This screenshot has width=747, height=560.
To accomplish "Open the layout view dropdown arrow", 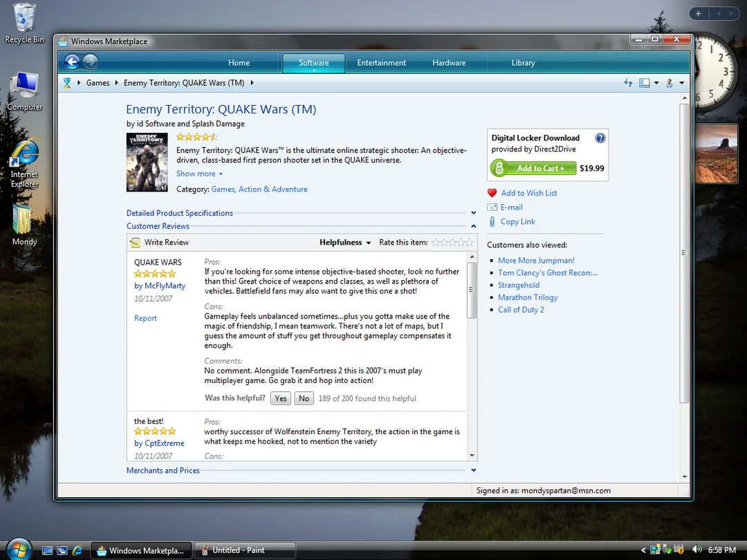I will click(x=656, y=83).
